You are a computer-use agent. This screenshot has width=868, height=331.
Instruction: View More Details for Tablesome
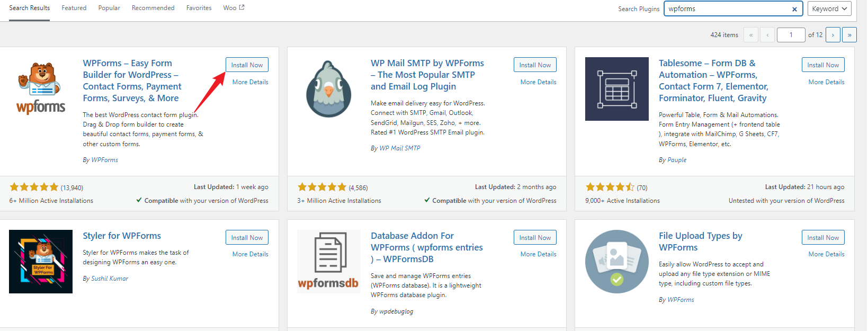[826, 82]
